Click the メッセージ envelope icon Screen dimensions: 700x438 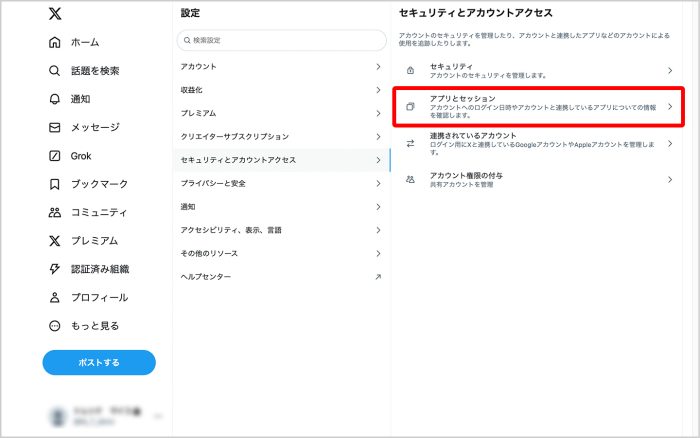pyautogui.click(x=55, y=128)
